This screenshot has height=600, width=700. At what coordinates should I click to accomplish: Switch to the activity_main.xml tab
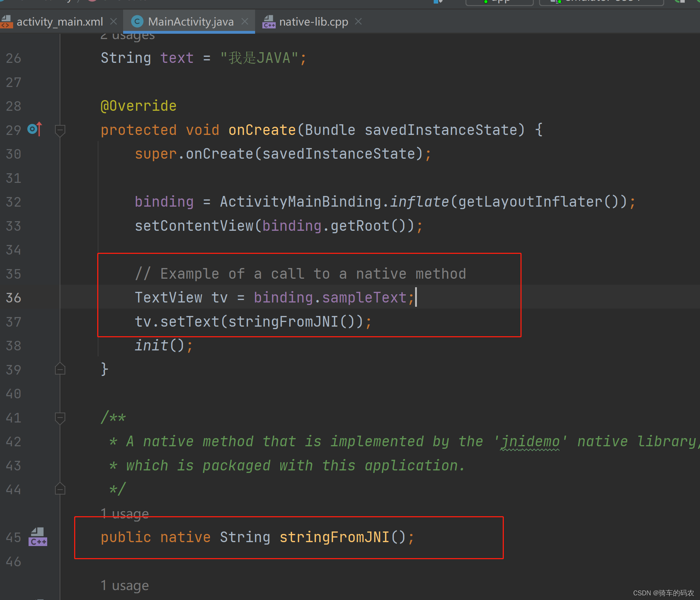[60, 22]
